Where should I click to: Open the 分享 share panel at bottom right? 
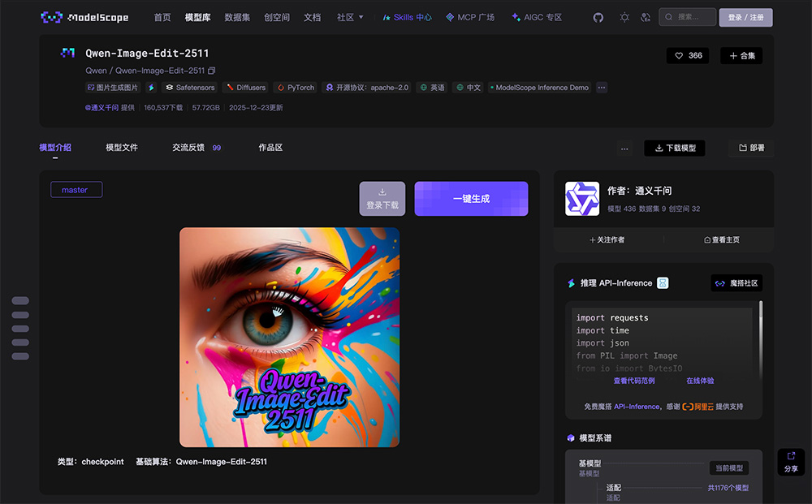(x=792, y=462)
